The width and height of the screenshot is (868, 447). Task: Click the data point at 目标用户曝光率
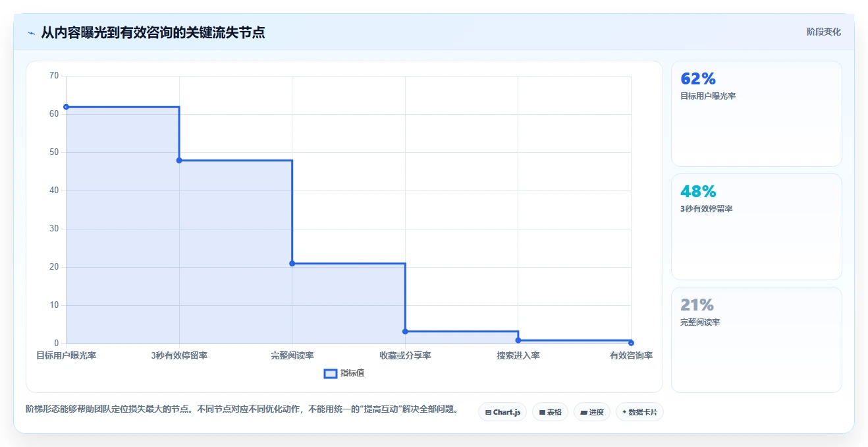coord(67,107)
